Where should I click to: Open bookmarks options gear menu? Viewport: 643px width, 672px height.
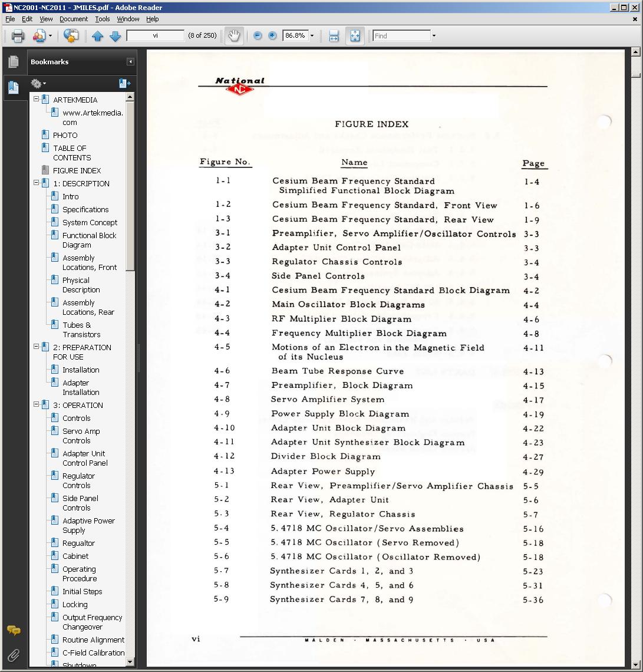38,83
